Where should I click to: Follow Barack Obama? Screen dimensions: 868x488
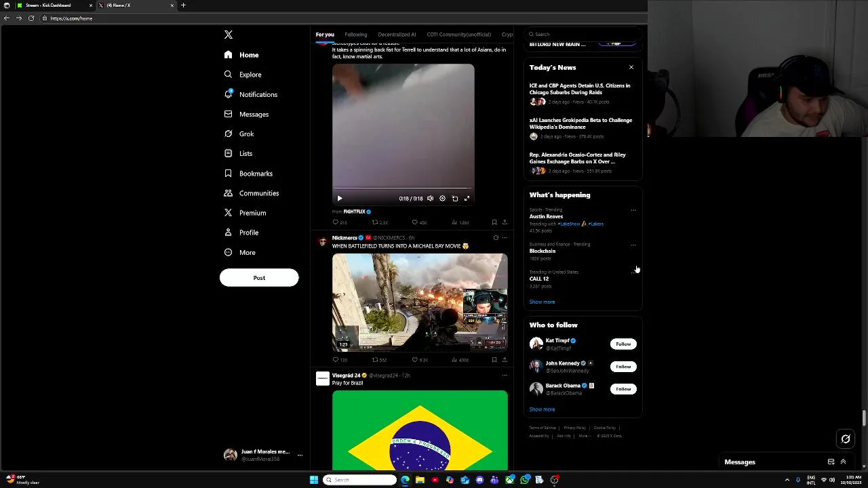coord(623,389)
